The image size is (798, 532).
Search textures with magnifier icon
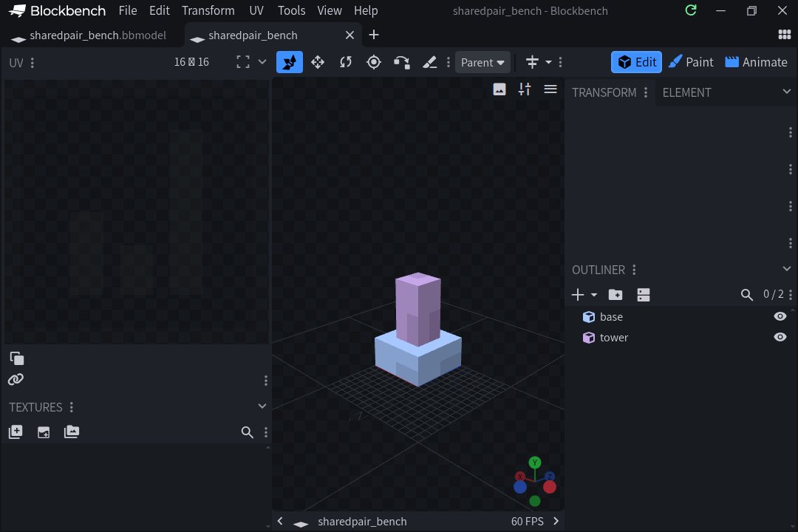(x=248, y=432)
